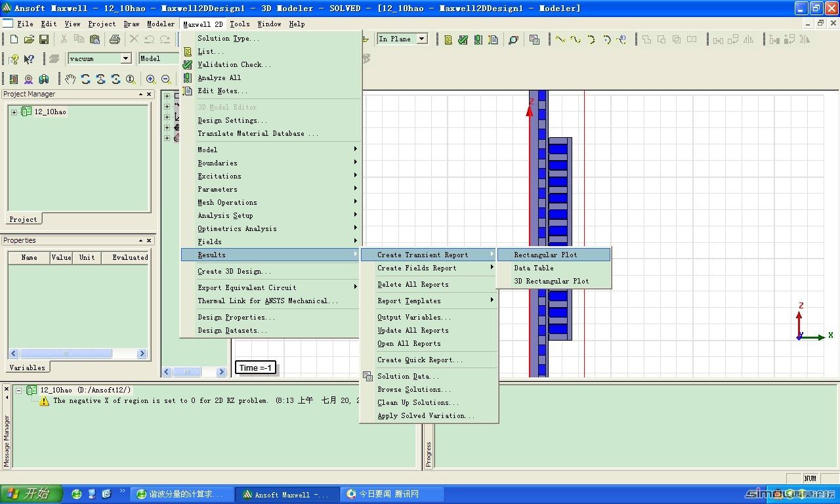Click the Properties panel horizontal scrollbar
Viewport: 840px width, 504px height.
pos(78,353)
